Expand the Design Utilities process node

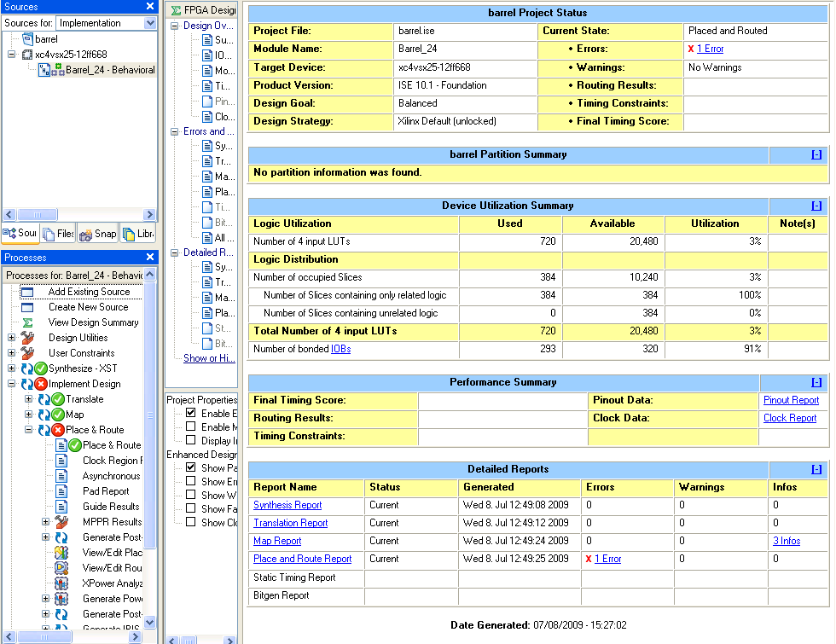tap(11, 338)
